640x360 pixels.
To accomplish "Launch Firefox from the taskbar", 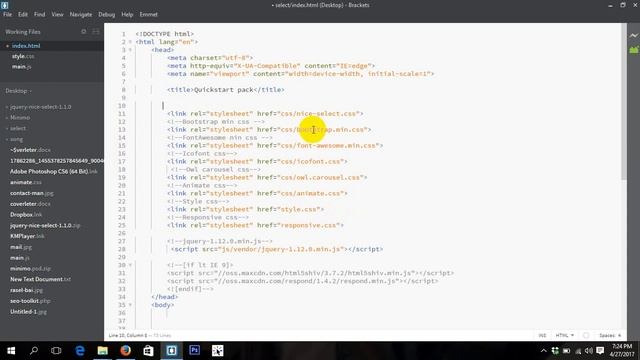I will pyautogui.click(x=125, y=351).
